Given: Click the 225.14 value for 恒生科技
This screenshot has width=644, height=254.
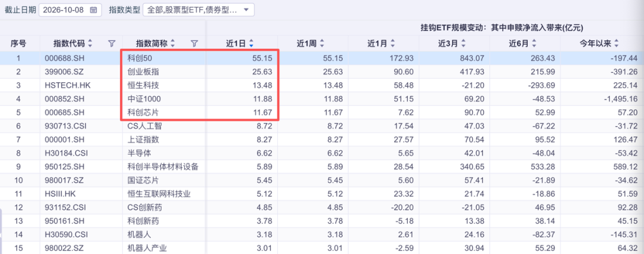Looking at the screenshot, I should pyautogui.click(x=626, y=85).
